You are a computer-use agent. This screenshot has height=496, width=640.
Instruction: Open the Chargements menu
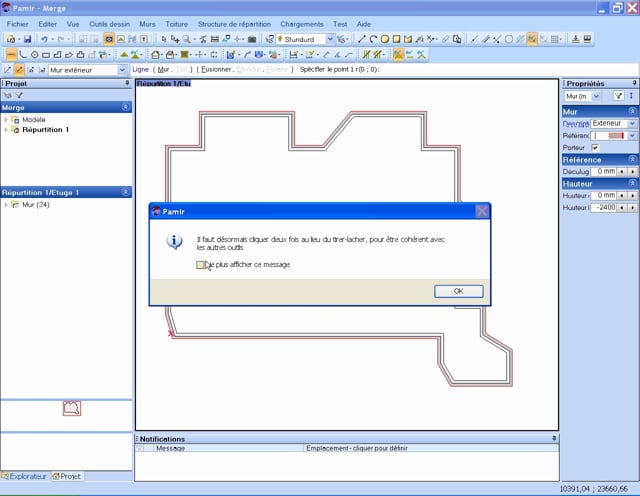(x=302, y=24)
